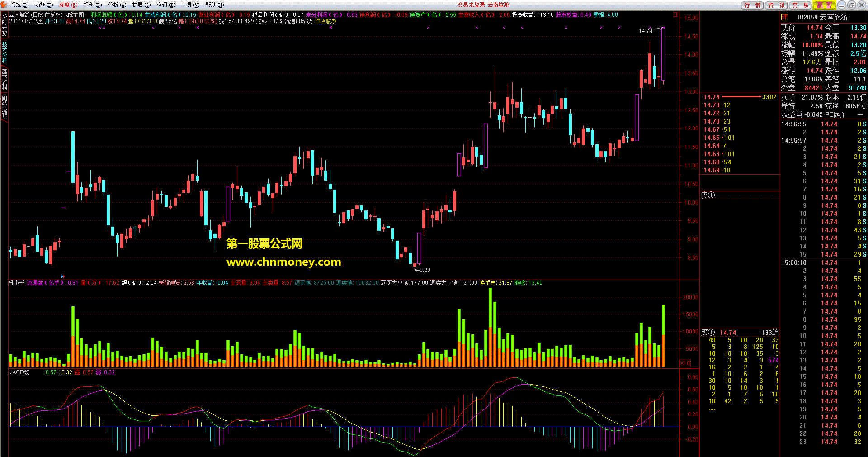Viewport: 868px width, 457px height.
Task: Click the 卖① sell order header
Action: click(708, 195)
